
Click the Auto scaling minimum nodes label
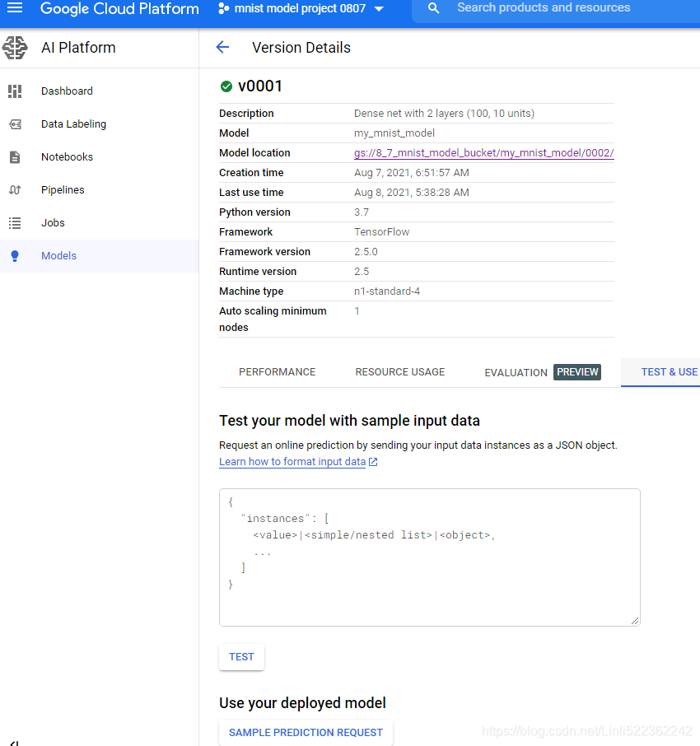pyautogui.click(x=273, y=319)
